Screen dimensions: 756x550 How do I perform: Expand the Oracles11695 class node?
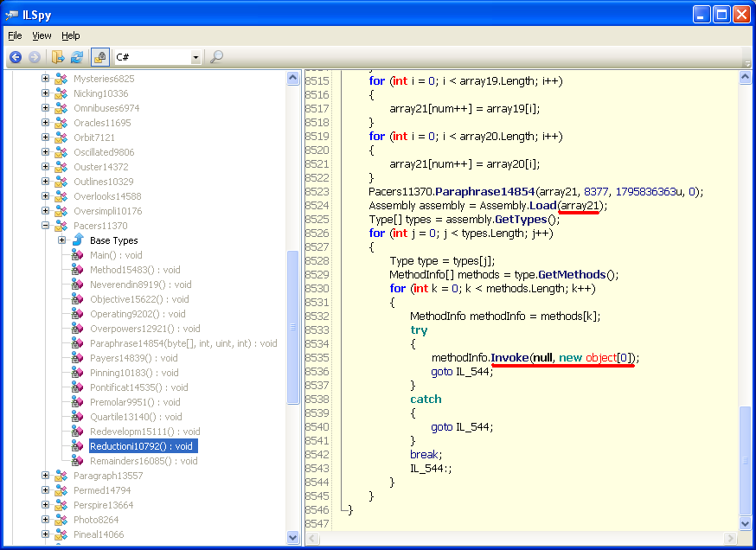tap(45, 123)
